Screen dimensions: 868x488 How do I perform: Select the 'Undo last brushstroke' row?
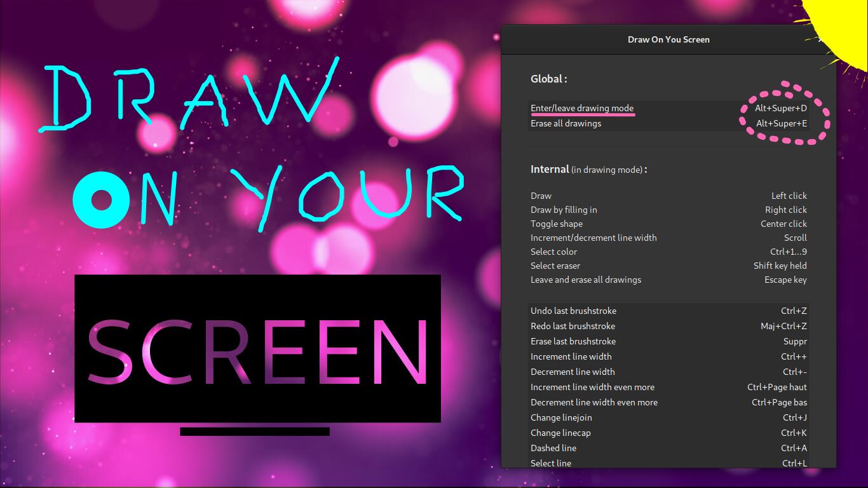click(x=573, y=311)
